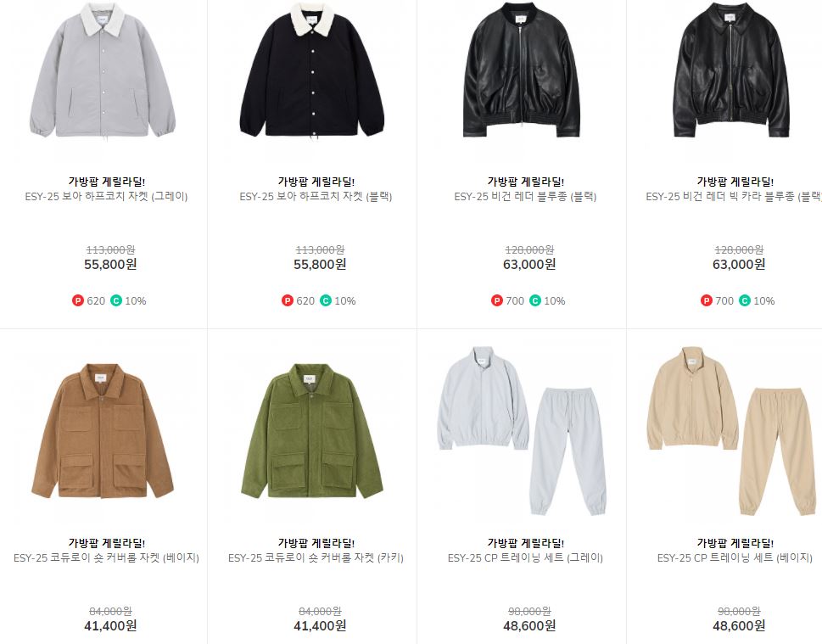Image resolution: width=822 pixels, height=644 pixels.
Task: Click the ESY-25 코듀로이 숏 커버롤 자켓 (카키) title
Action: tap(316, 558)
